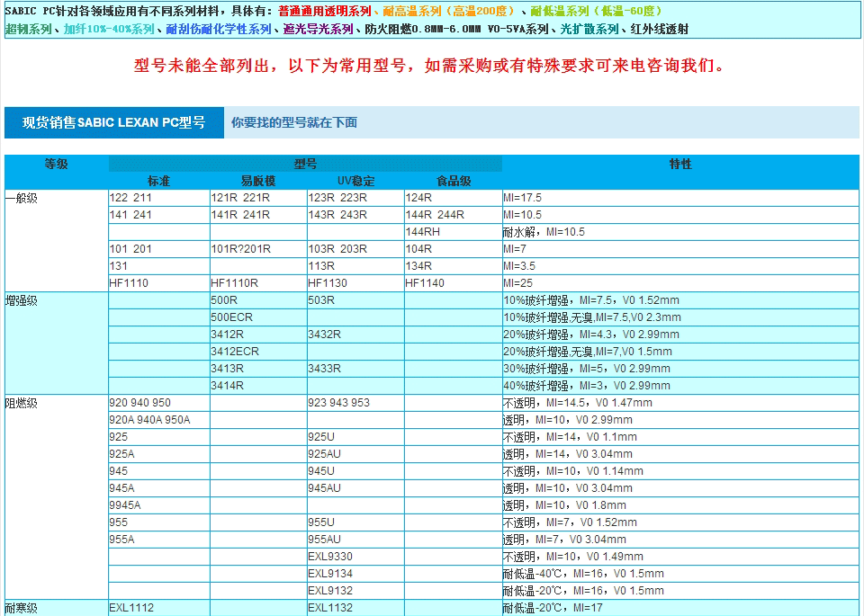Viewport: 864px width, 616px height.
Task: Click the 耐刮伤耐化学性系列 link
Action: pos(219,29)
